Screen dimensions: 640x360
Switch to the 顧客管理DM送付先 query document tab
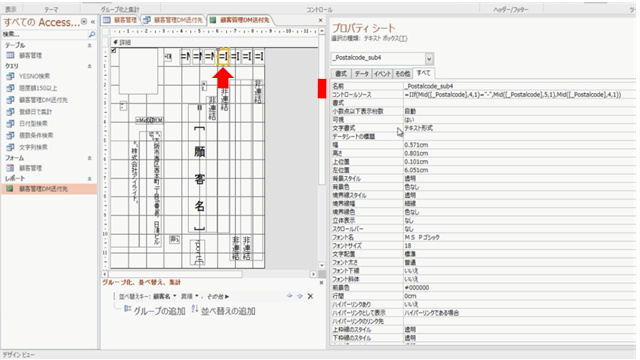[173, 20]
